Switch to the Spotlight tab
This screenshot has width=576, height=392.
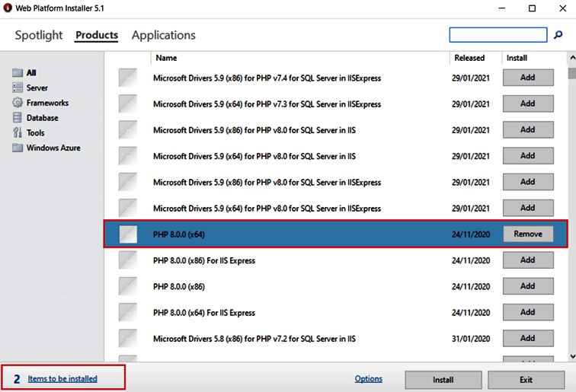point(39,35)
